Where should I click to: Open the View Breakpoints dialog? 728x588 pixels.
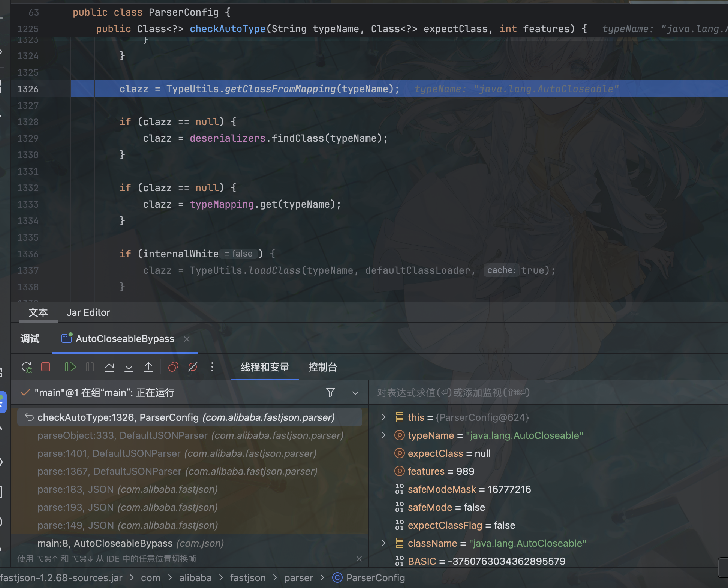click(173, 367)
